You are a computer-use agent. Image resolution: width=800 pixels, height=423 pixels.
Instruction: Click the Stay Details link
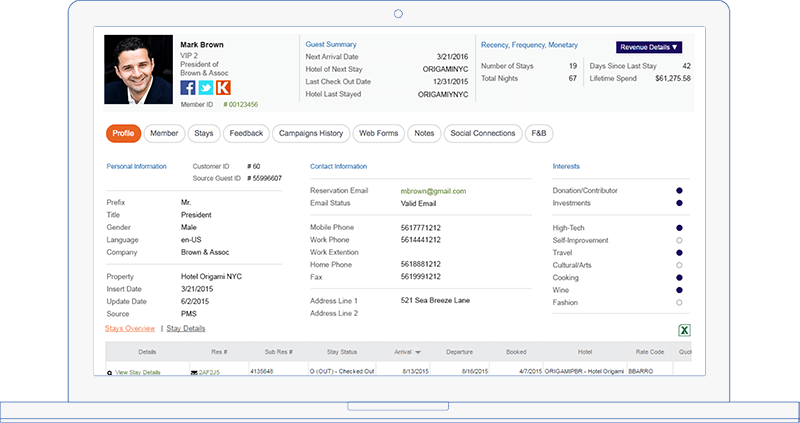(x=186, y=328)
